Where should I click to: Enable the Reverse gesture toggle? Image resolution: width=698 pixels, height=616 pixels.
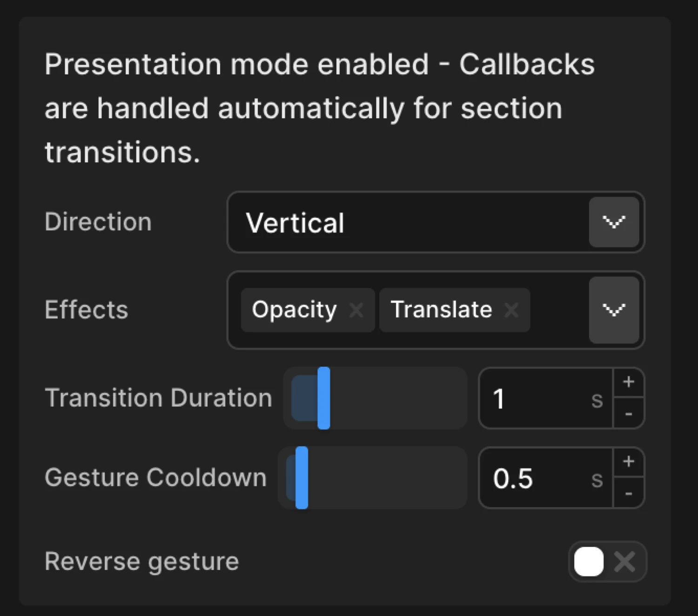click(606, 562)
